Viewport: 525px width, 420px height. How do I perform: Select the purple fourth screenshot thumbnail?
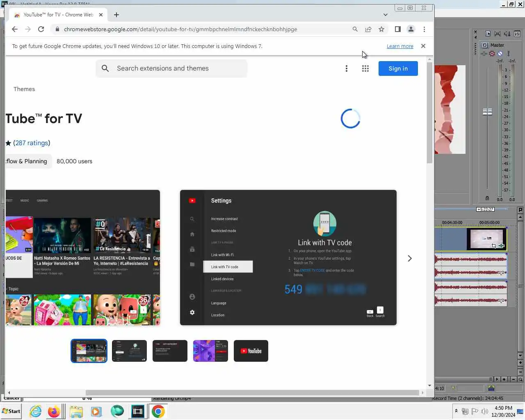point(210,351)
